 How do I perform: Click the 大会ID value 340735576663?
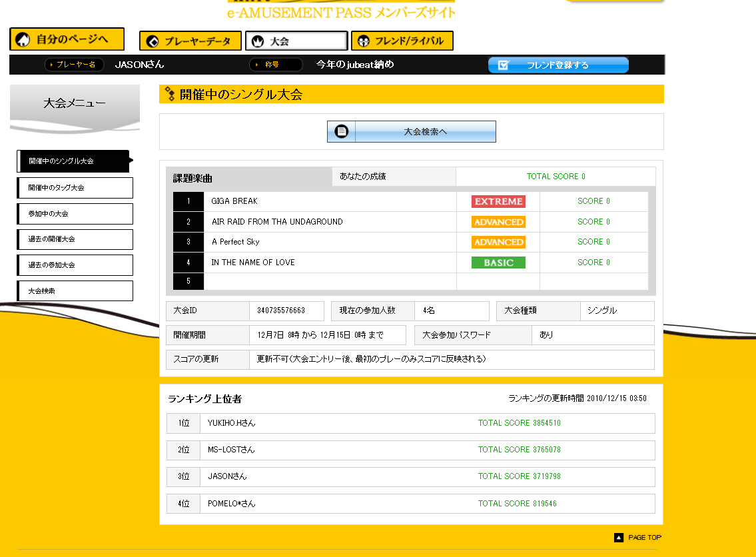281,310
